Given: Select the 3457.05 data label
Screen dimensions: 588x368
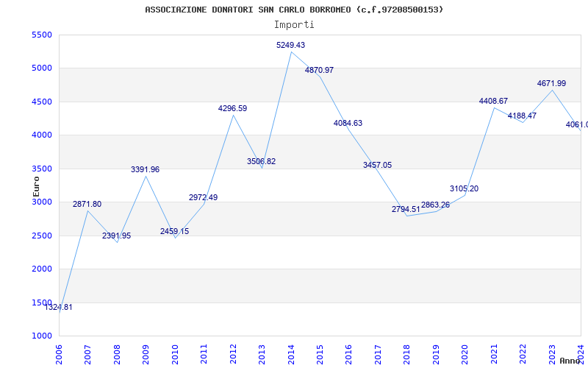Looking at the screenshot, I should (x=377, y=165).
